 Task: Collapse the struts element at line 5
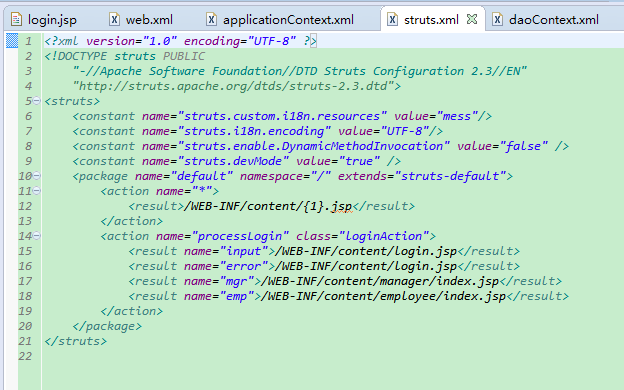pos(37,101)
